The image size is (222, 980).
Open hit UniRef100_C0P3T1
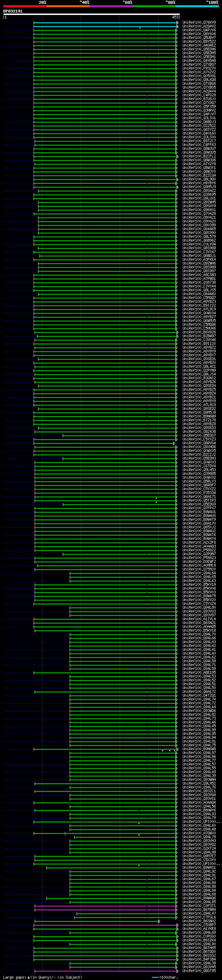199,906
